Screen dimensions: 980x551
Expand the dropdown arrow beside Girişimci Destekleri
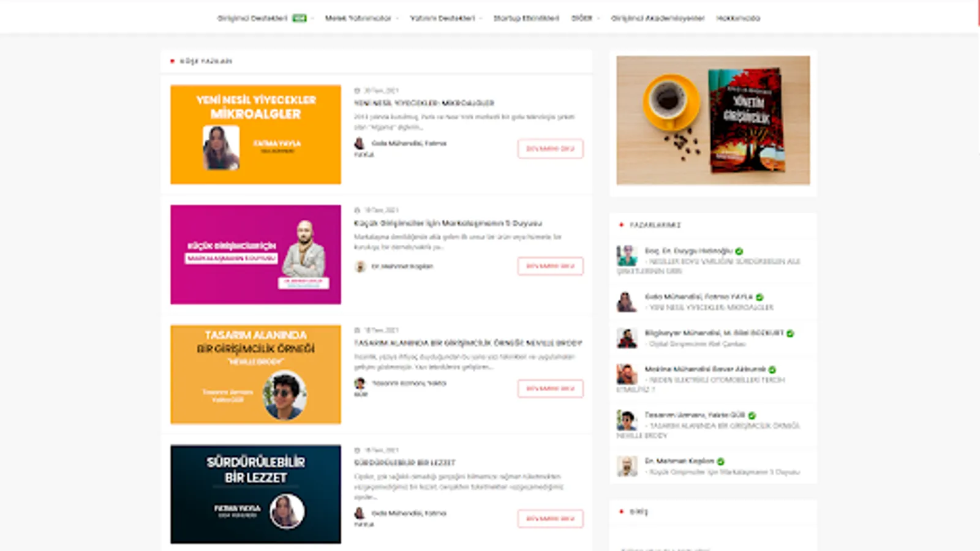[312, 18]
